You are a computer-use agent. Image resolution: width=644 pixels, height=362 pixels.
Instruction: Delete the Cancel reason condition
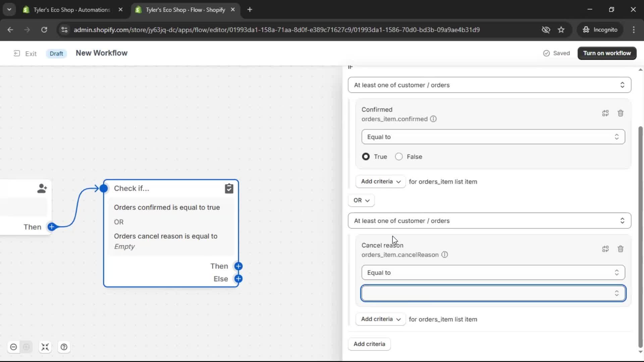pos(621,249)
